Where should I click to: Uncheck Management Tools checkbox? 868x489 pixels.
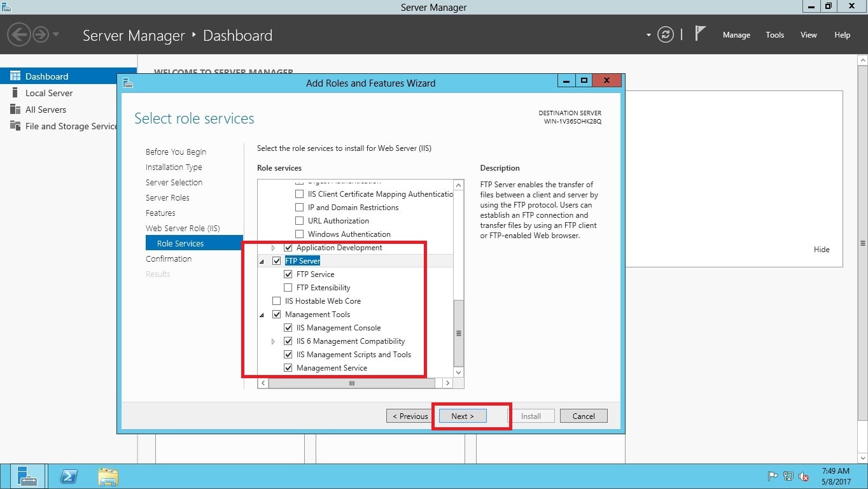click(x=277, y=315)
